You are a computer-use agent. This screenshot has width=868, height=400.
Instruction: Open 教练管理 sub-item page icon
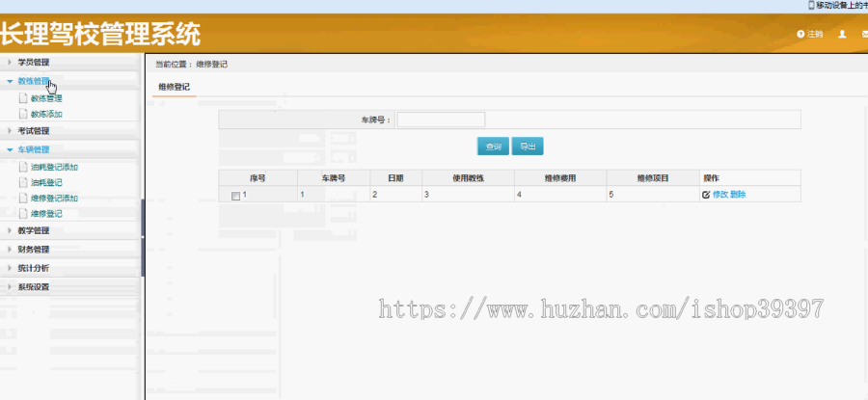(23, 98)
